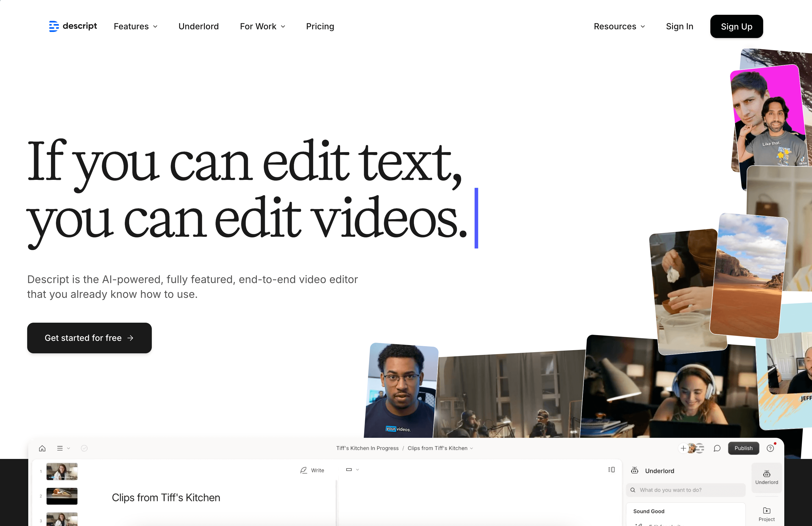Click the help question mark icon
This screenshot has height=526, width=812.
point(770,448)
